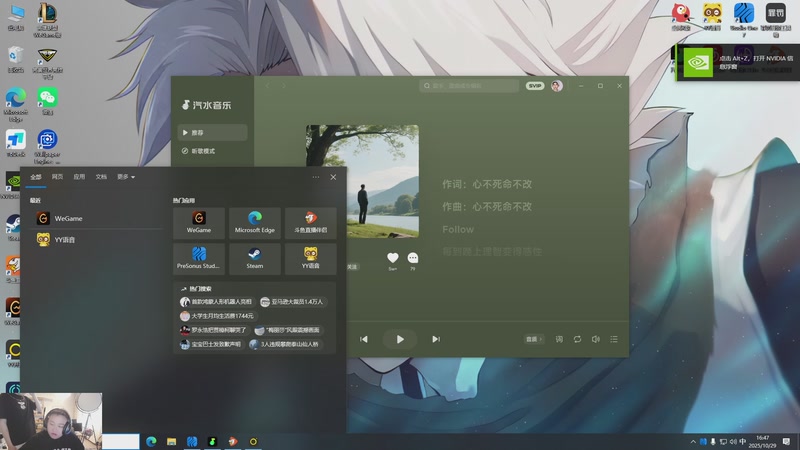Image resolution: width=800 pixels, height=450 pixels.
Task: Launch the Microsoft Edge tile in search panel
Action: (255, 223)
